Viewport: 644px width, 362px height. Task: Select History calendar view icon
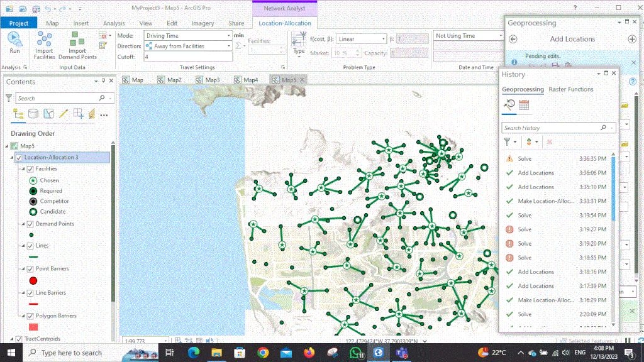[x=524, y=105]
